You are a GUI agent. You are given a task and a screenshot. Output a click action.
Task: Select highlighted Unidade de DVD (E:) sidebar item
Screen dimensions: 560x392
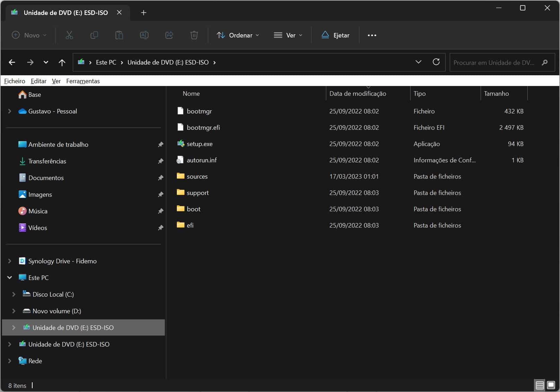pos(83,327)
